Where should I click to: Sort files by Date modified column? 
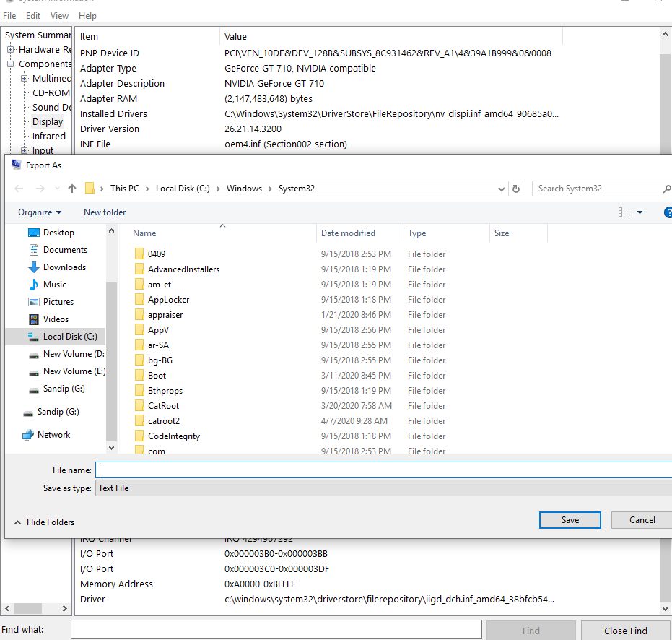tap(348, 233)
